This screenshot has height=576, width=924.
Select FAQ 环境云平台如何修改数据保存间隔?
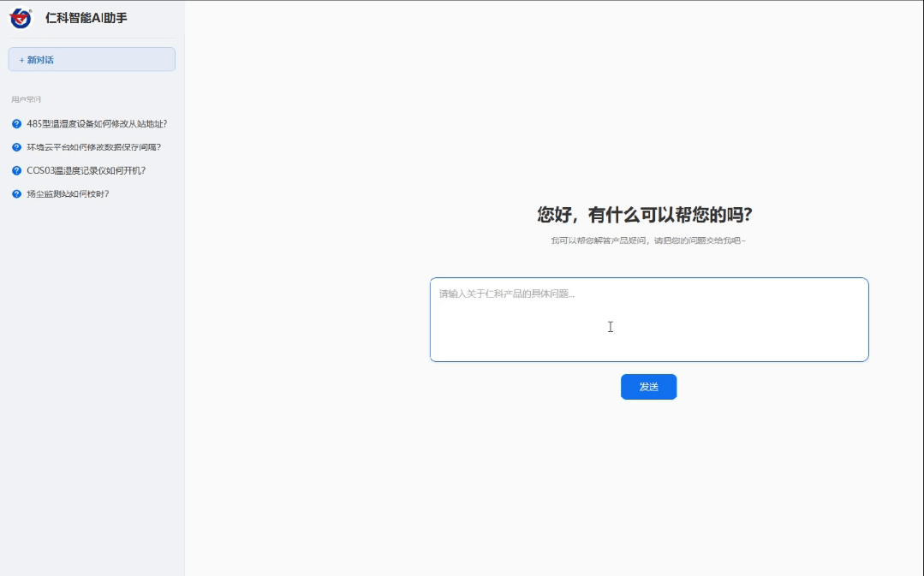[93, 147]
